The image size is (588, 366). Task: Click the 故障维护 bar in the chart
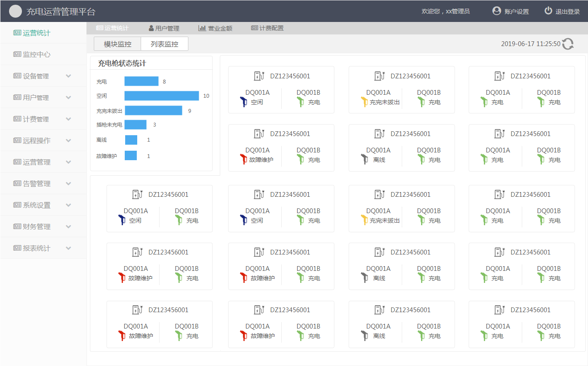point(131,155)
